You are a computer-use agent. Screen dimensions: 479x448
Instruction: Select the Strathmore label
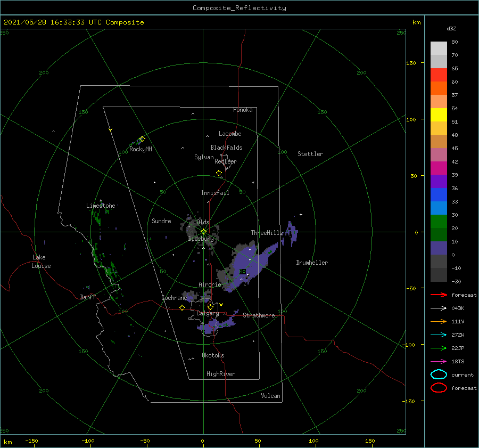[x=259, y=315]
